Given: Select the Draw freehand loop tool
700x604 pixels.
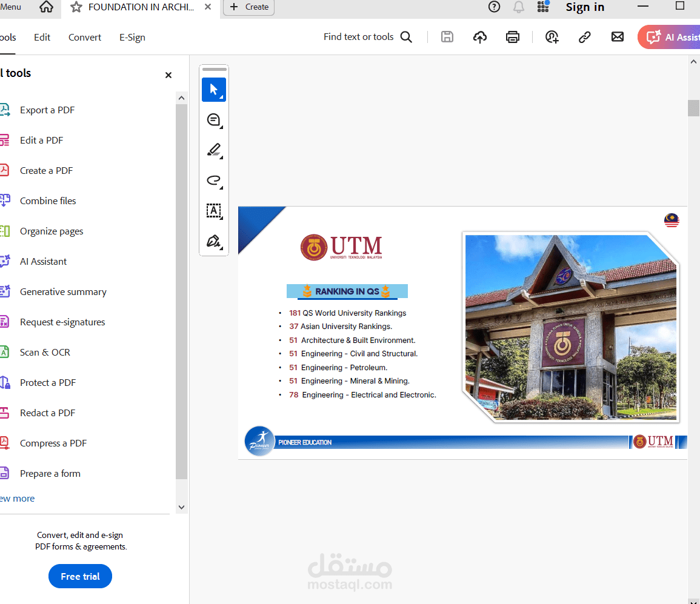Looking at the screenshot, I should (x=214, y=180).
